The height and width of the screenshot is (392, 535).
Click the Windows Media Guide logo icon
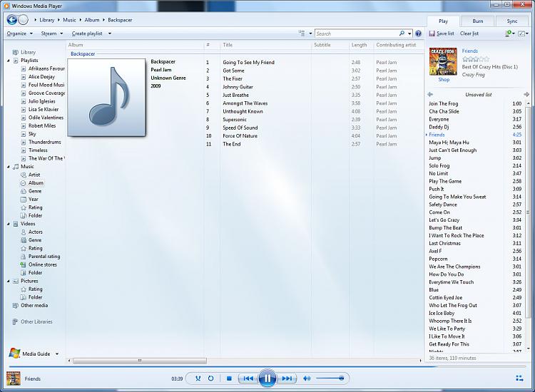click(x=14, y=354)
